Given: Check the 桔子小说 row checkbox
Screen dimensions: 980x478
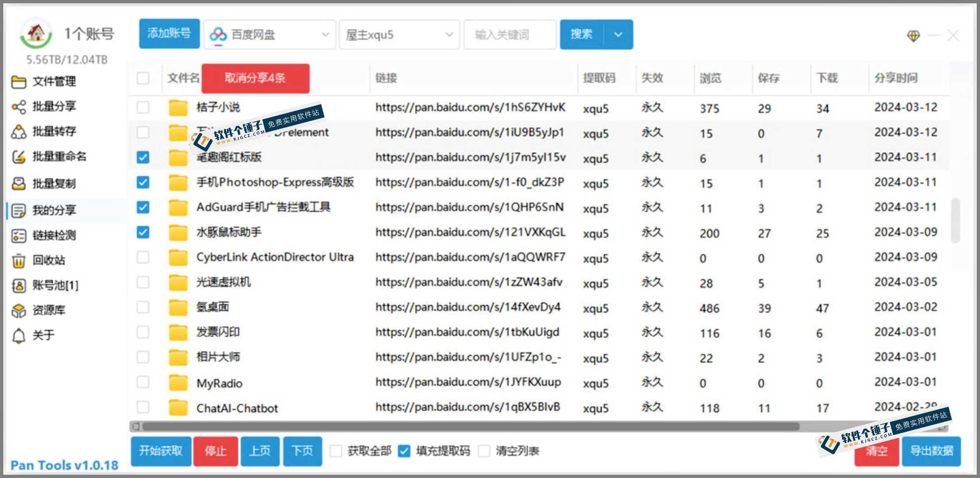Looking at the screenshot, I should (143, 107).
